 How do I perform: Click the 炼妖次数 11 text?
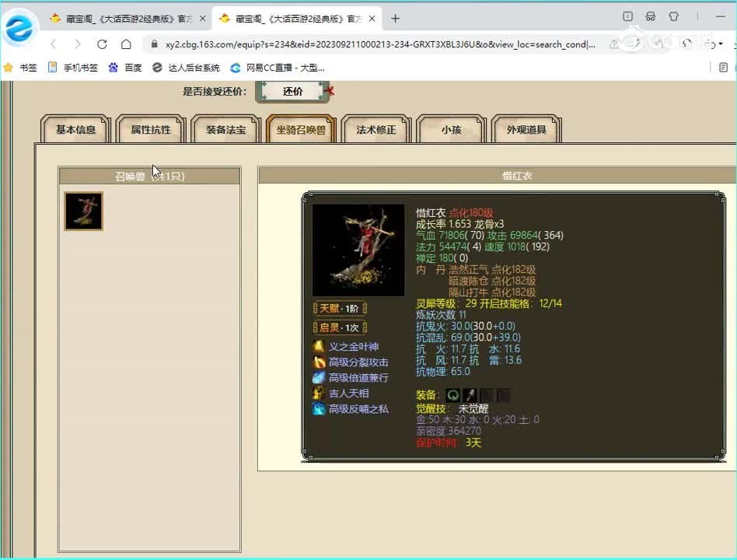[x=441, y=315]
